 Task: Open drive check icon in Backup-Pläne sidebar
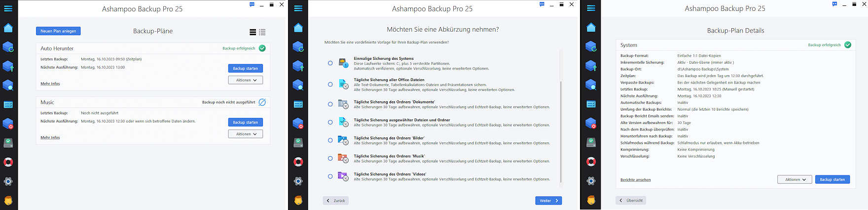[8, 143]
